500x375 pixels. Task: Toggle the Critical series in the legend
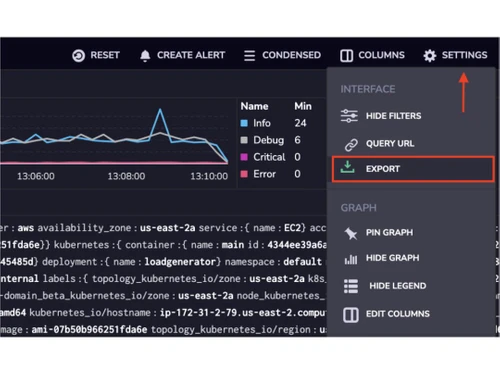pyautogui.click(x=269, y=157)
